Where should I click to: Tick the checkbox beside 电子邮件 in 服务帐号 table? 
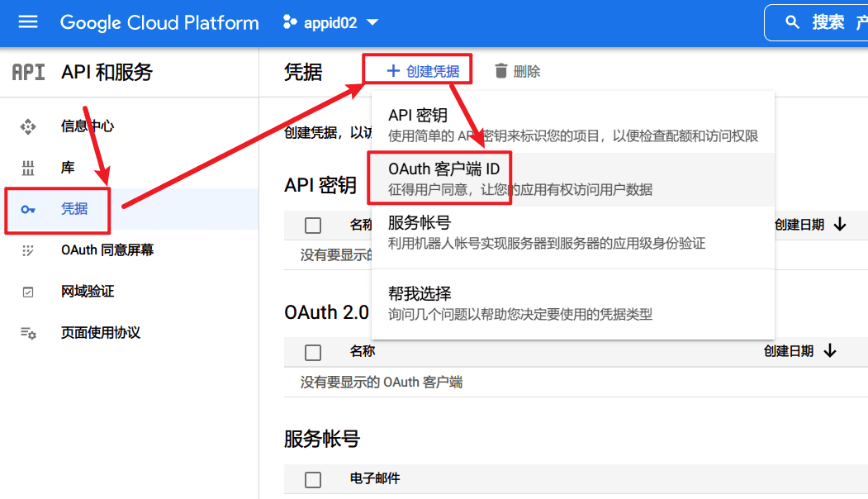pyautogui.click(x=313, y=480)
